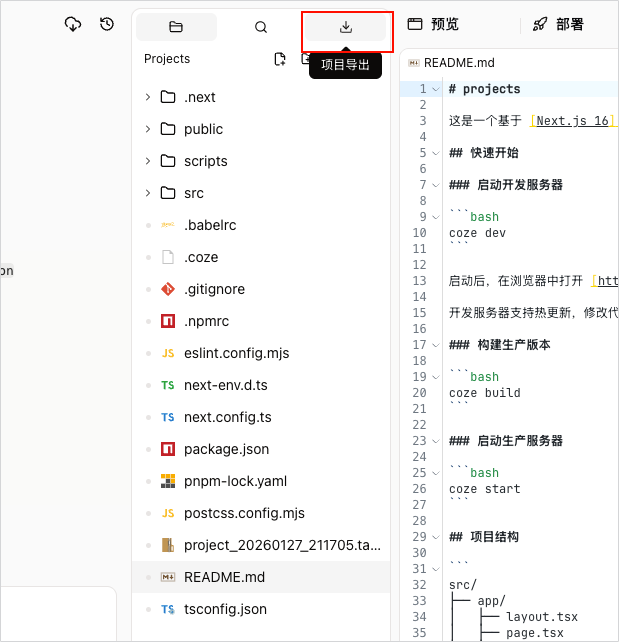This screenshot has width=619, height=642.
Task: Click the TS icon beside tsconfig.json
Action: tap(168, 609)
